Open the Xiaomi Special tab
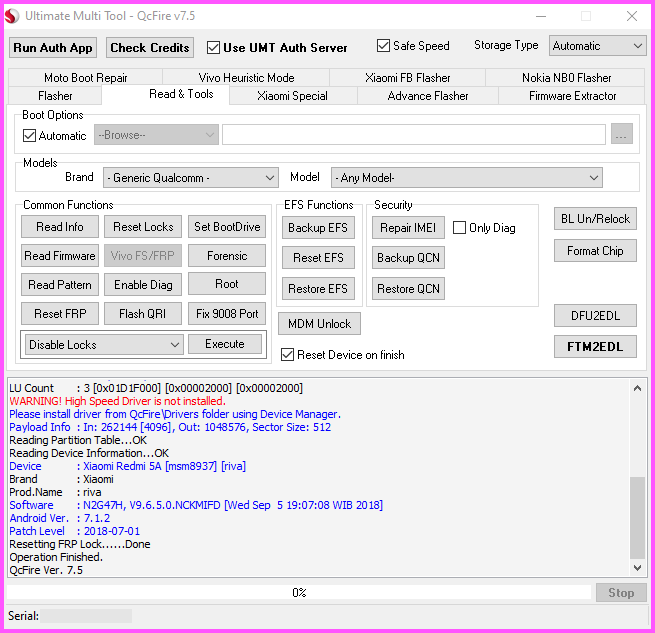This screenshot has height=633, width=655. (292, 96)
